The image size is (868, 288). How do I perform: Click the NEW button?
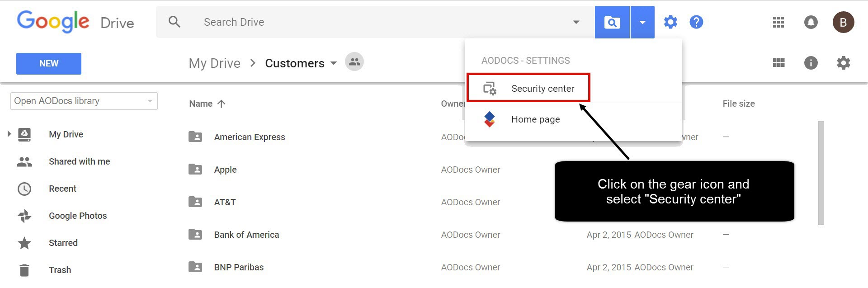(x=49, y=64)
